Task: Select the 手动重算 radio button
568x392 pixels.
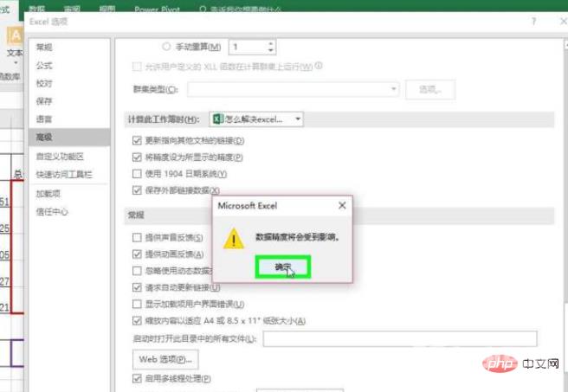Action: pyautogui.click(x=166, y=47)
